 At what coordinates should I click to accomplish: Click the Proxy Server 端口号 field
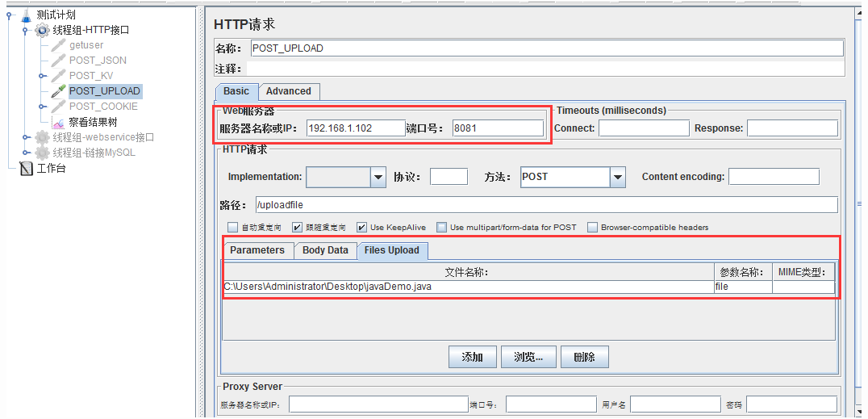(x=549, y=404)
